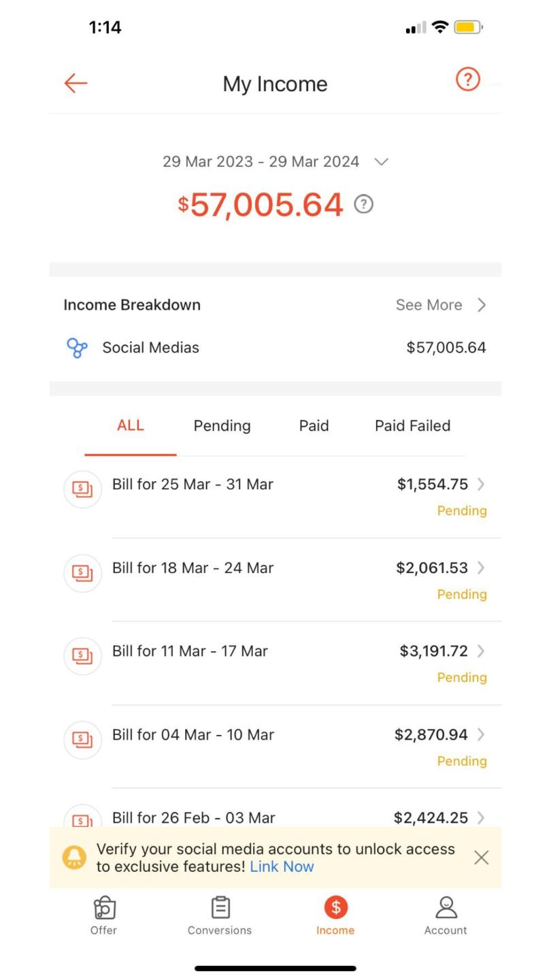Tap the back arrow icon
This screenshot has height=980, width=551.
[x=76, y=83]
